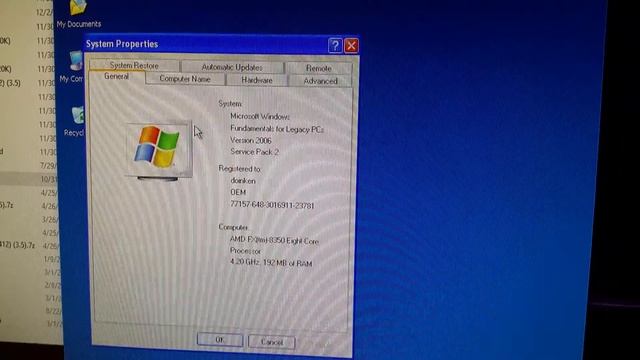Click OK in System Properties
The width and height of the screenshot is (640, 360).
click(x=220, y=340)
